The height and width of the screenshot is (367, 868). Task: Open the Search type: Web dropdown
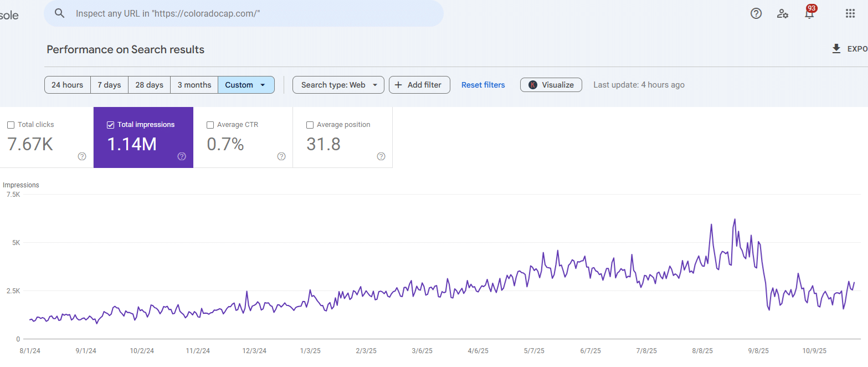tap(338, 85)
